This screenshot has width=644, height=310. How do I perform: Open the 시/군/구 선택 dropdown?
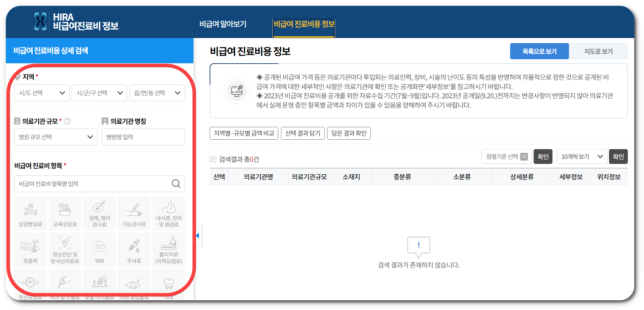point(99,93)
